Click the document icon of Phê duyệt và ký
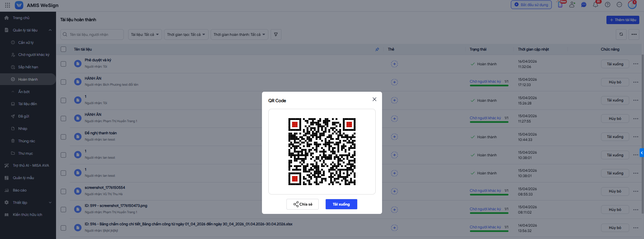The width and height of the screenshot is (644, 239). pyautogui.click(x=78, y=64)
